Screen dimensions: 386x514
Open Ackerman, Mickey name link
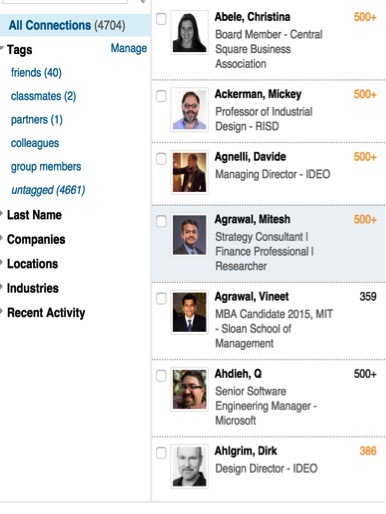click(258, 94)
